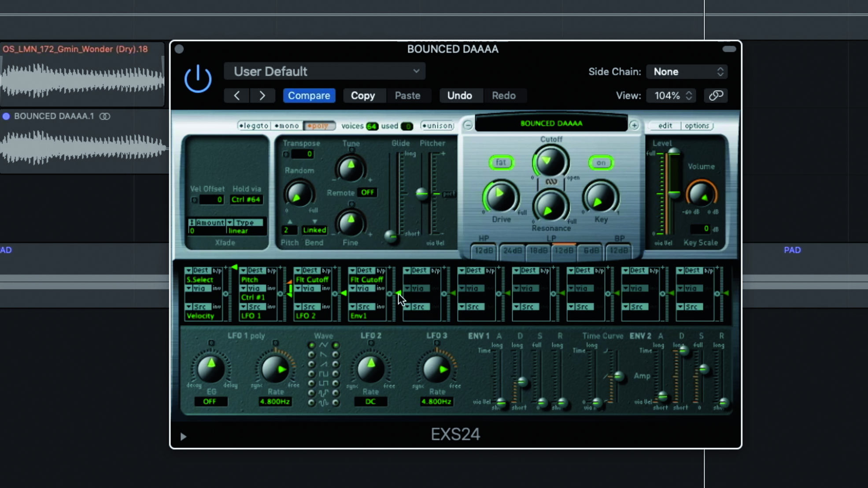Toggle the fat filter button

tap(501, 162)
